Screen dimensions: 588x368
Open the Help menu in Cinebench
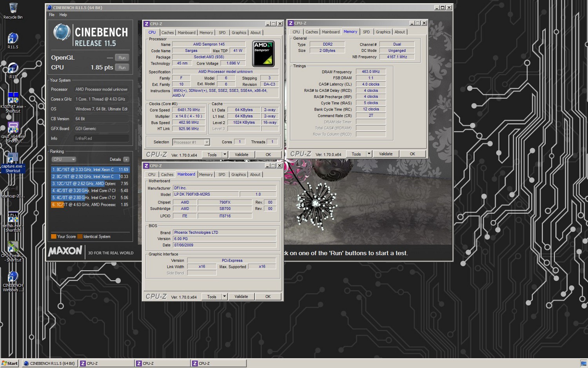pyautogui.click(x=63, y=15)
